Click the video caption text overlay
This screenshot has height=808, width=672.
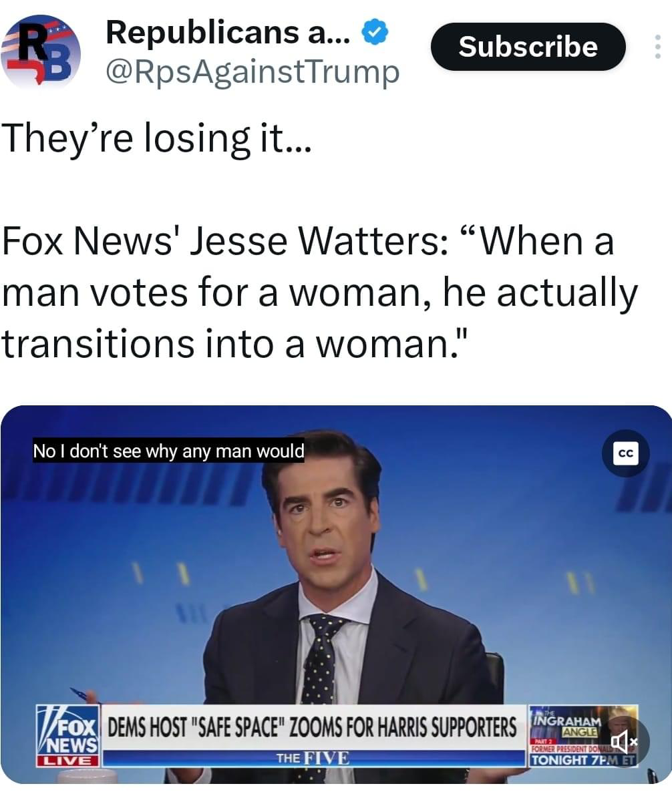click(x=168, y=451)
